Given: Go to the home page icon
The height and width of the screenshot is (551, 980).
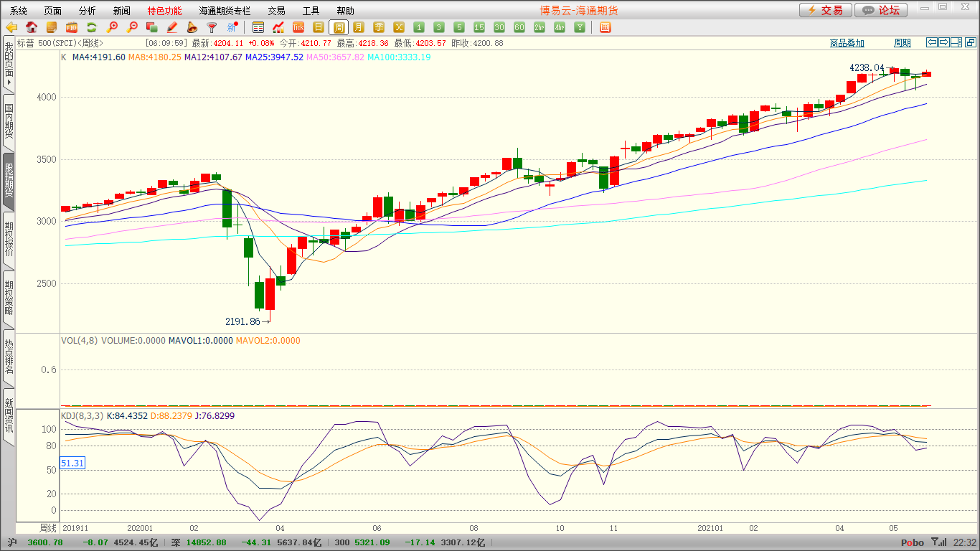Looking at the screenshot, I should click(32, 27).
